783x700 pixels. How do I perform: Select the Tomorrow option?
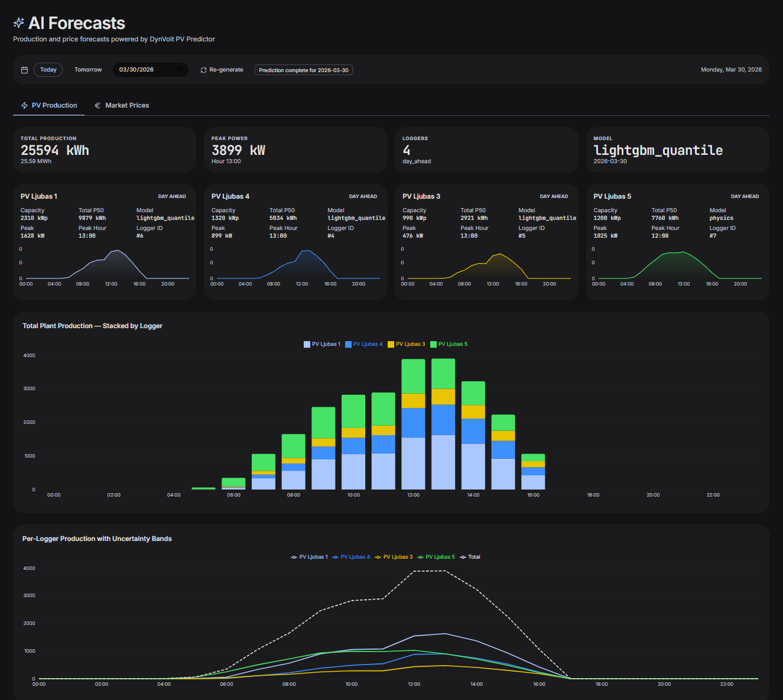pyautogui.click(x=87, y=69)
